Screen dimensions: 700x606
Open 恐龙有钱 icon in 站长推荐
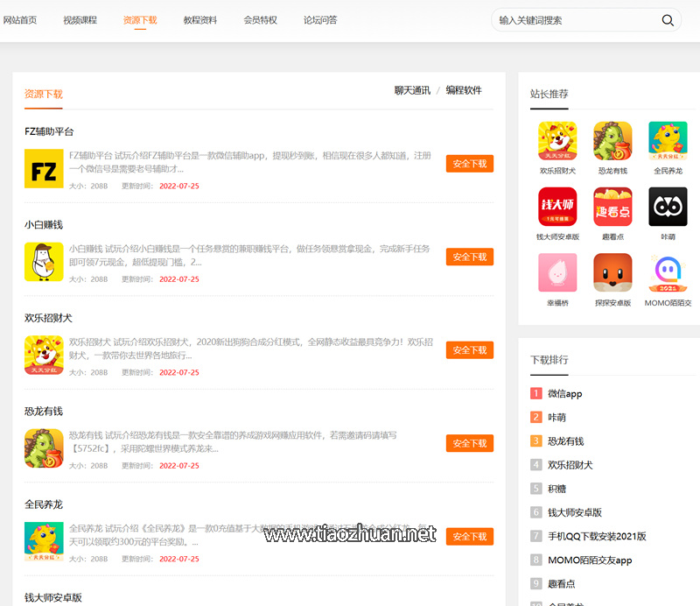pos(612,141)
